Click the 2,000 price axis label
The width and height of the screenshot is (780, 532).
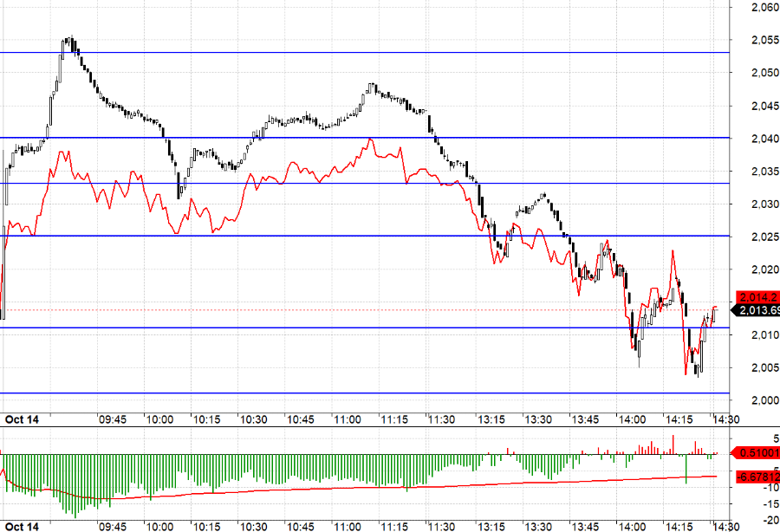pos(764,400)
